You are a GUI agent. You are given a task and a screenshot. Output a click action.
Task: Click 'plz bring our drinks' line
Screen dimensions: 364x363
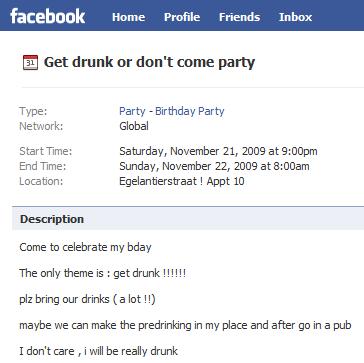(x=87, y=299)
